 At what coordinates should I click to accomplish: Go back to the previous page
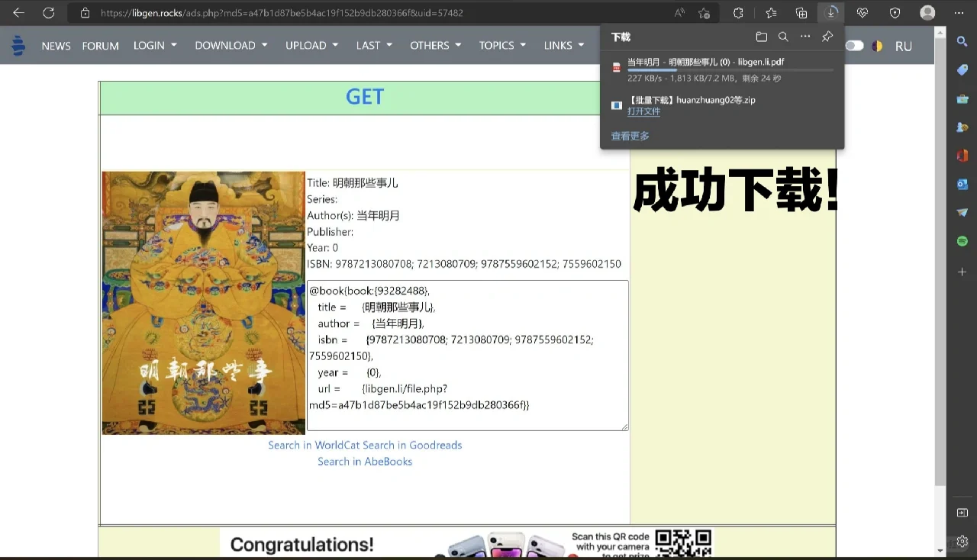(x=18, y=13)
